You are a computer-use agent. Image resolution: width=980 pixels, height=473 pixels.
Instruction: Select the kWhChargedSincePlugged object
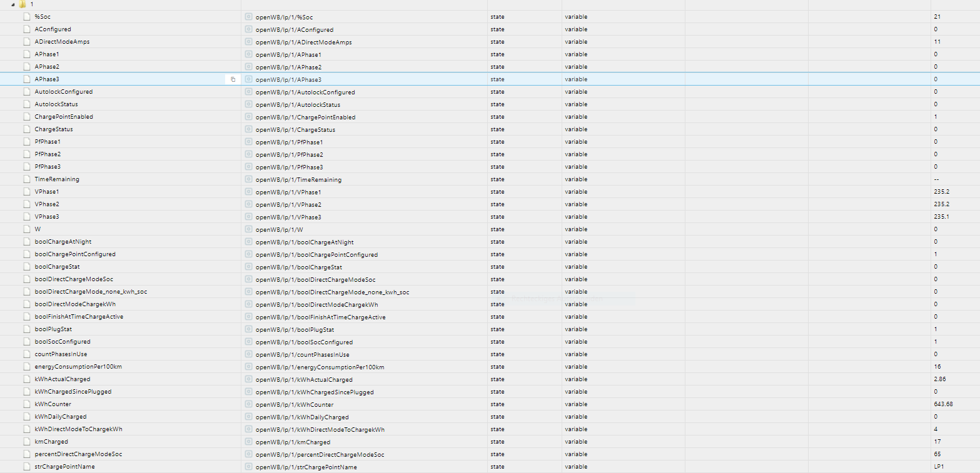[x=73, y=392]
